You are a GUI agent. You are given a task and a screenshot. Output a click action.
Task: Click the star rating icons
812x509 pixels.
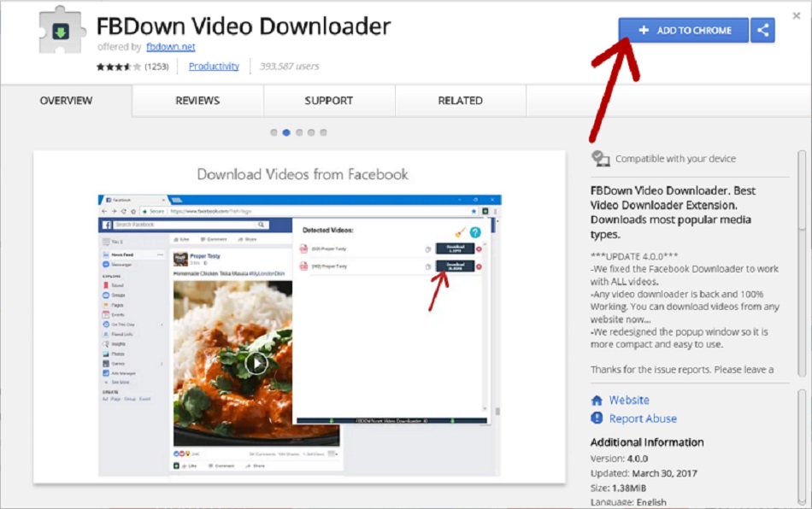(118, 67)
